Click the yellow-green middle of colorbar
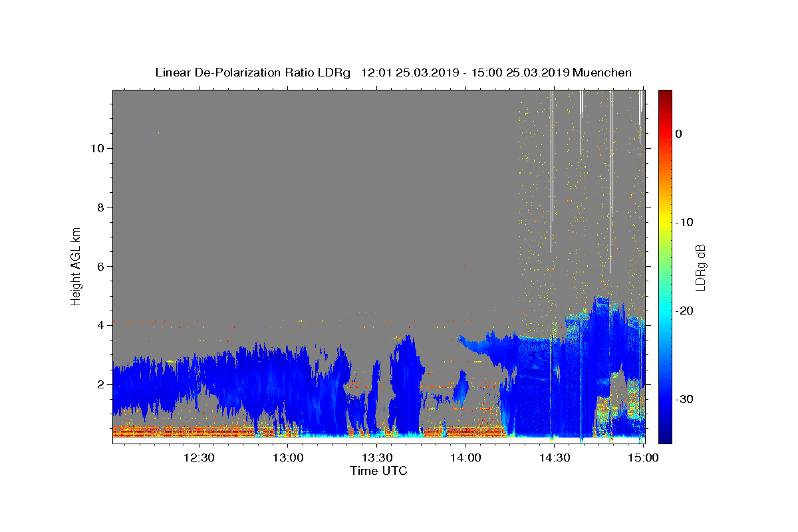This screenshot has height=532, width=798. (x=665, y=239)
